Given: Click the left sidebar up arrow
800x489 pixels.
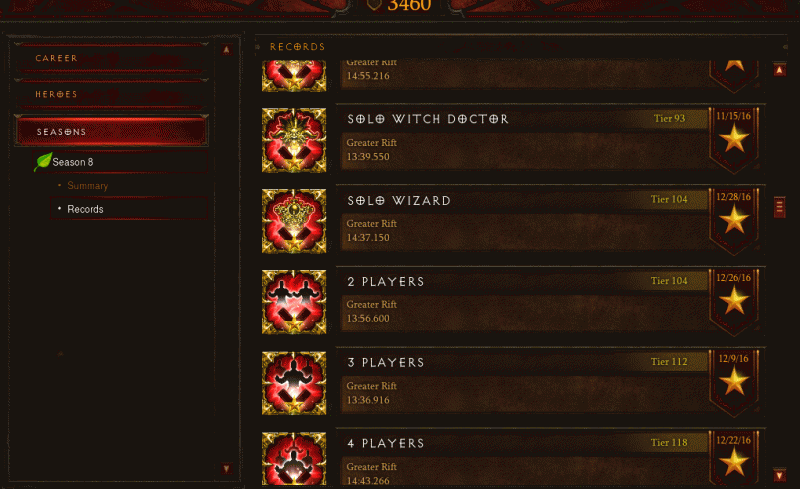Looking at the screenshot, I should [227, 50].
